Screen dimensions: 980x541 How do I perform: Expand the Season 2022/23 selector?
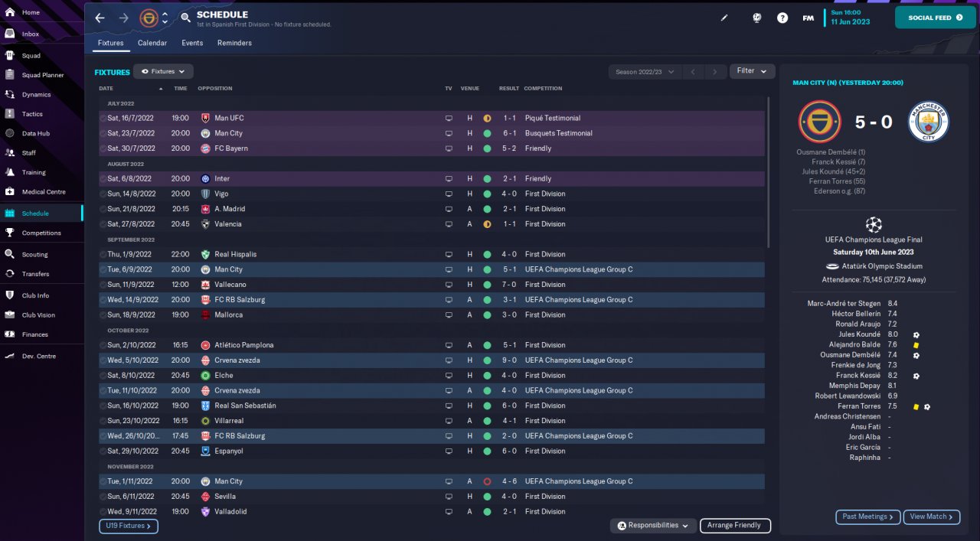point(645,72)
